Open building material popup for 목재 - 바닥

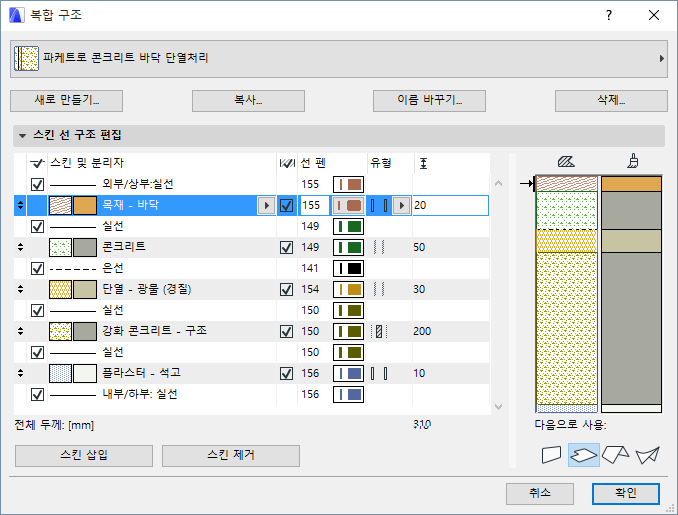(266, 205)
